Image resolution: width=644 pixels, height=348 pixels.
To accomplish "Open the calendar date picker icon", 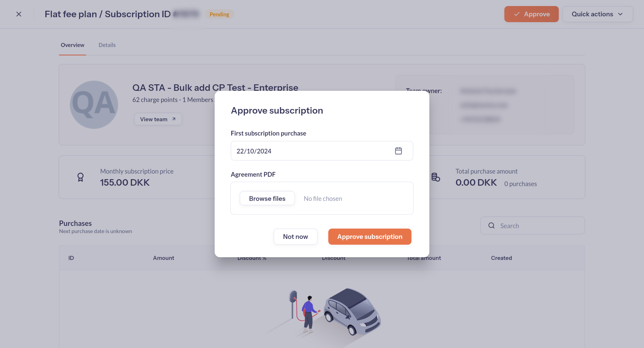I will 398,151.
